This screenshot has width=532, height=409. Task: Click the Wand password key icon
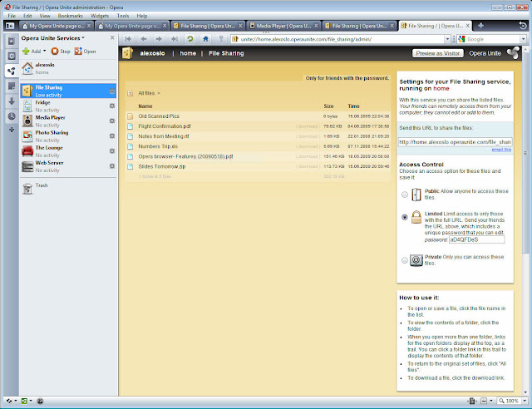pos(221,39)
